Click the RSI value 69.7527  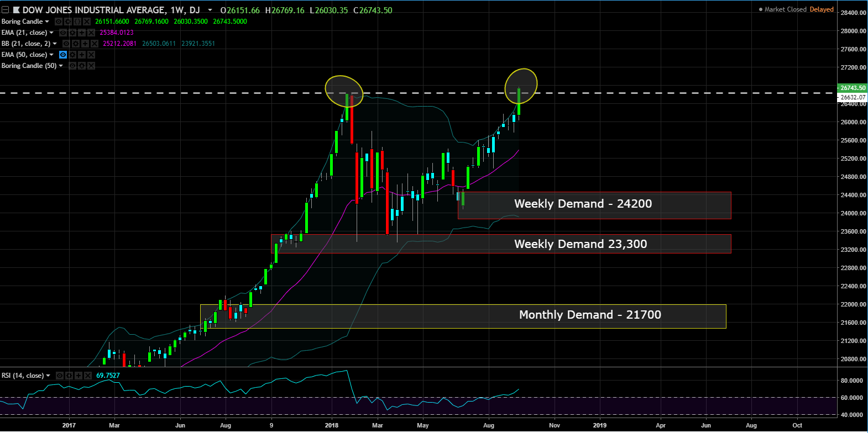[x=108, y=376]
